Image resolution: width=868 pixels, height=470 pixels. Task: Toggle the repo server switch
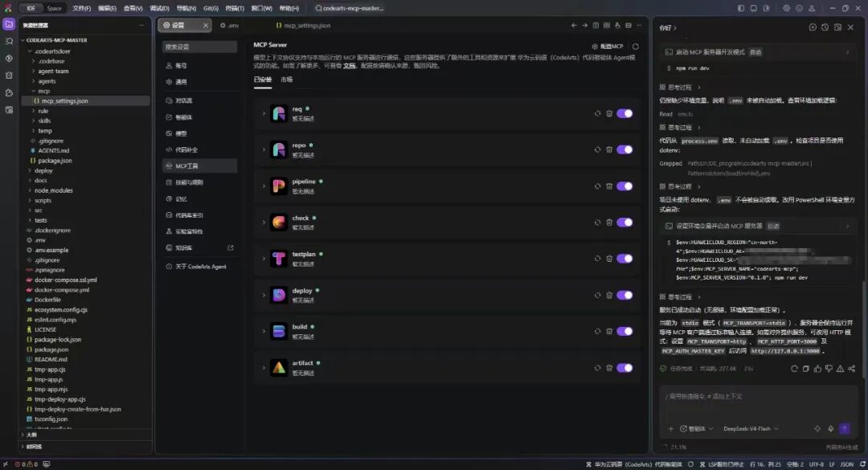624,149
